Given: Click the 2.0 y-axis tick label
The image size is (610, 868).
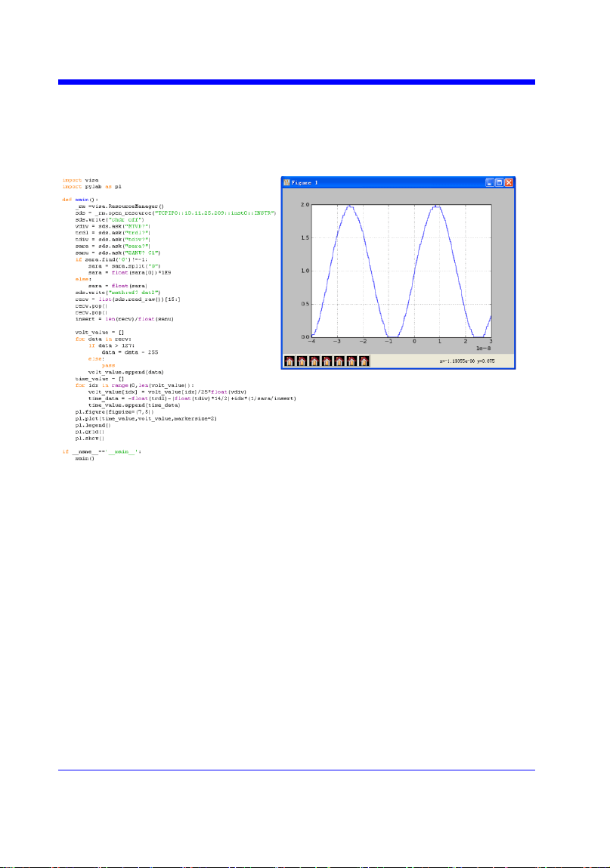Looking at the screenshot, I should pyautogui.click(x=305, y=205).
